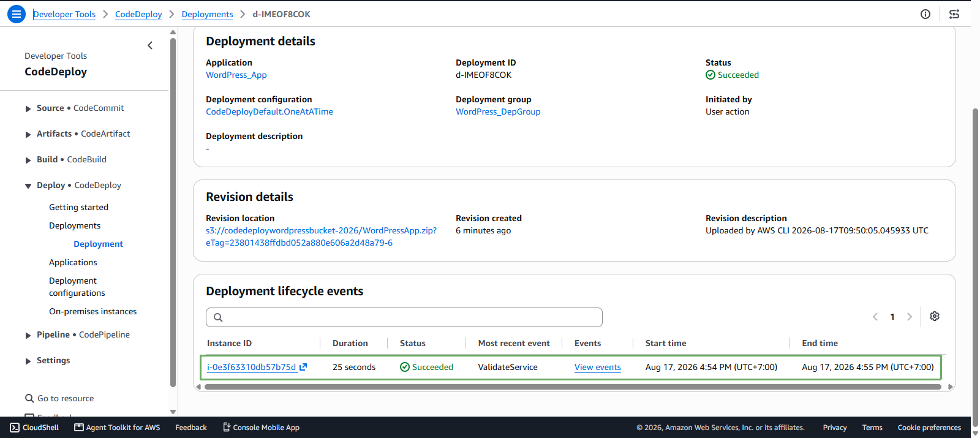Open Applications in side navigation

[x=73, y=262]
